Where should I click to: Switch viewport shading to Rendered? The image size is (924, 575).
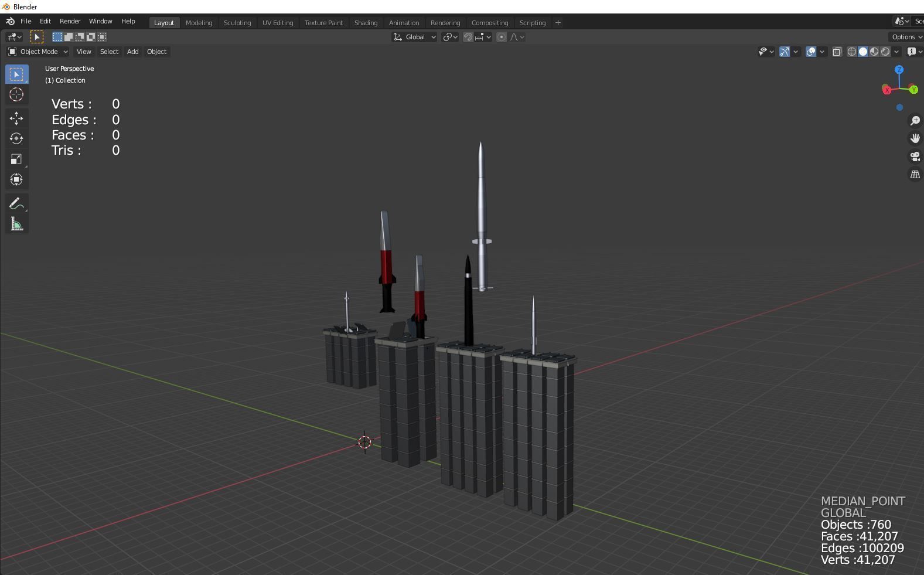click(x=885, y=52)
